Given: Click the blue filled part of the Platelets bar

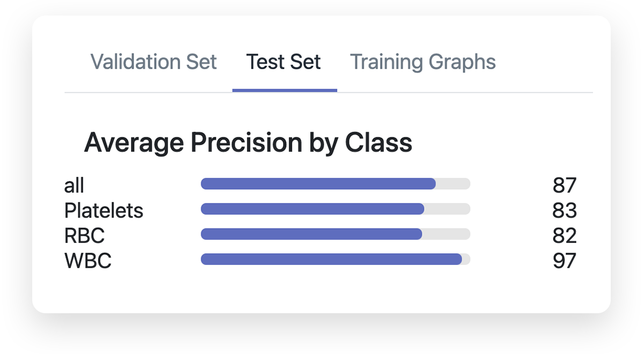Looking at the screenshot, I should [312, 209].
